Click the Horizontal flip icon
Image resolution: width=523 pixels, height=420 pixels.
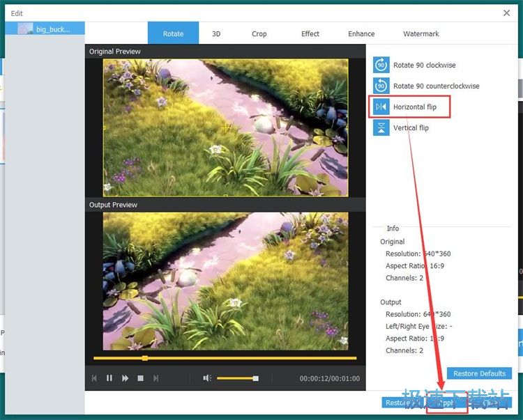pyautogui.click(x=381, y=107)
